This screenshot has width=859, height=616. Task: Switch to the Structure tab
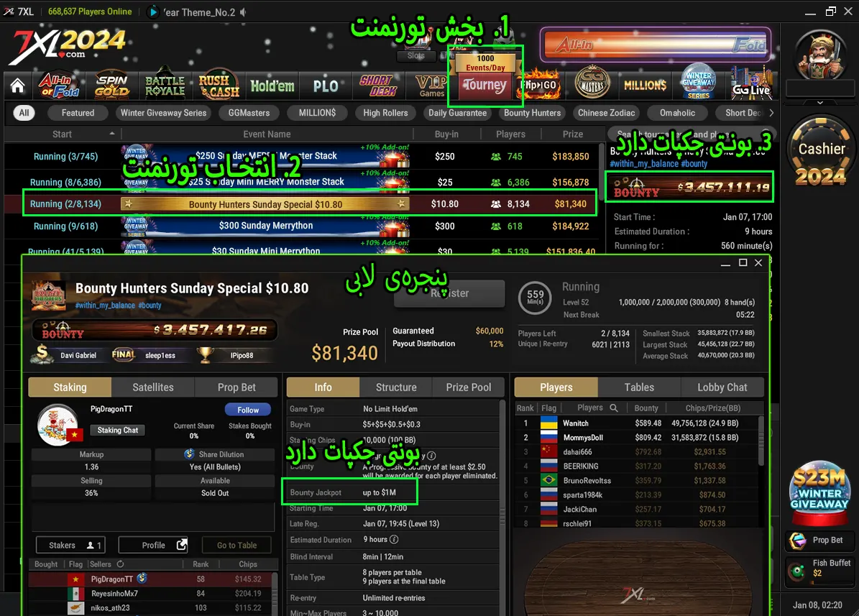tap(396, 387)
